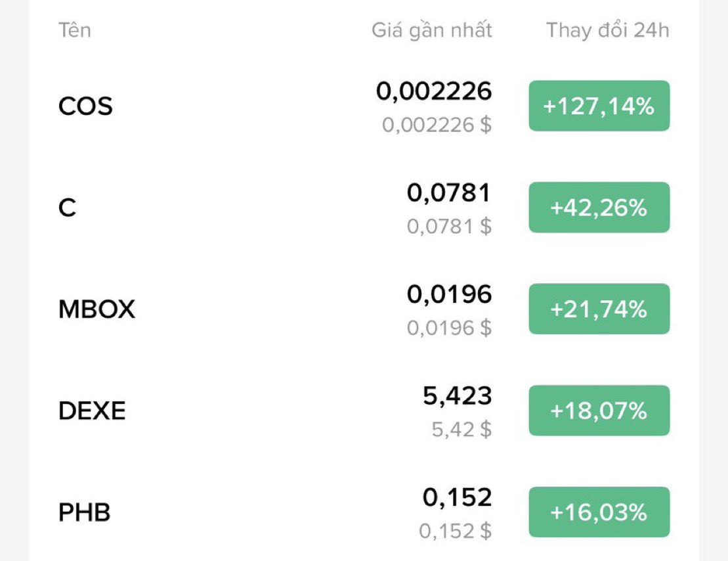This screenshot has width=728, height=561.
Task: Click the gray 0,002226 $ dollar value
Action: click(x=437, y=124)
